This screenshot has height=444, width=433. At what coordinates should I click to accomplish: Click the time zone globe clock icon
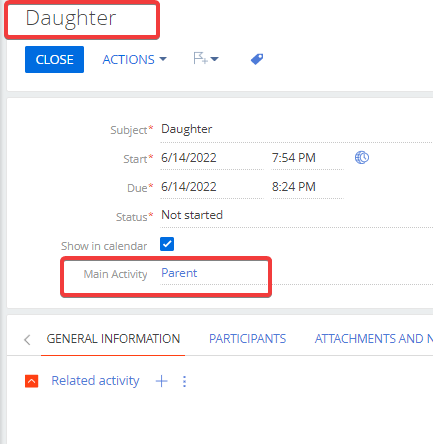362,157
